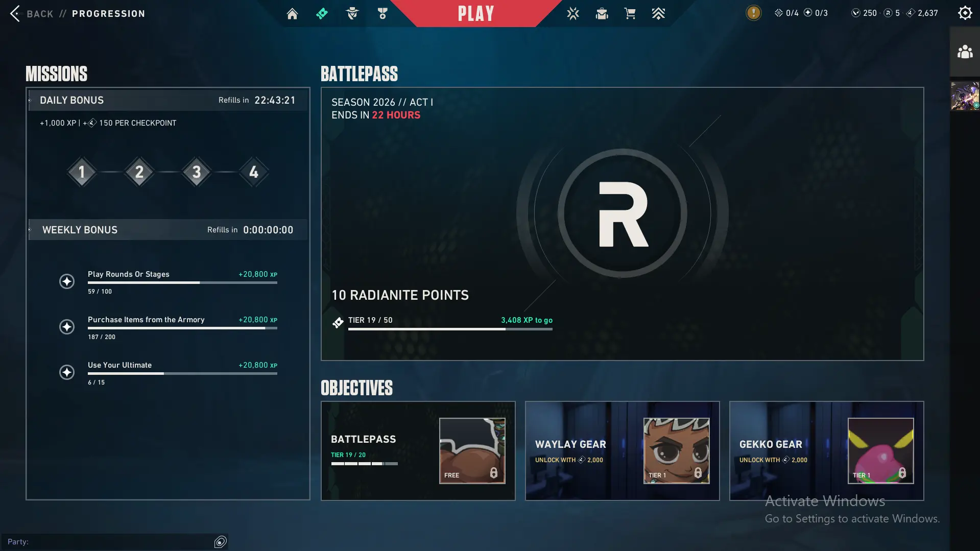980x551 pixels.
Task: Click the large Radianite reward emblem
Action: pyautogui.click(x=623, y=213)
